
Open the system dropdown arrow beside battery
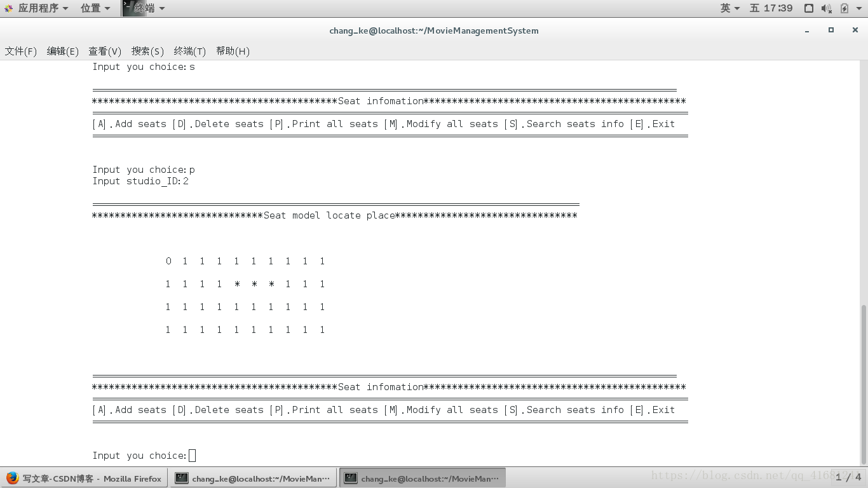tap(859, 8)
